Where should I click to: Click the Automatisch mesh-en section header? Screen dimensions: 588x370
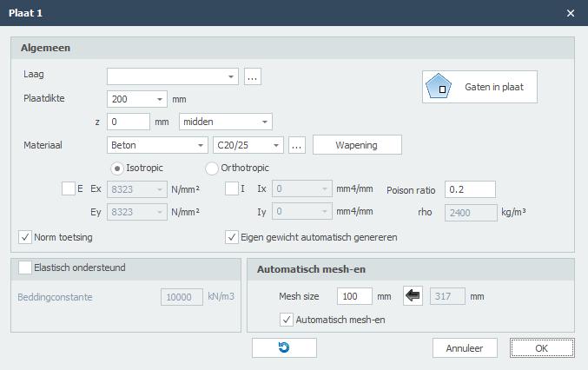[411, 269]
